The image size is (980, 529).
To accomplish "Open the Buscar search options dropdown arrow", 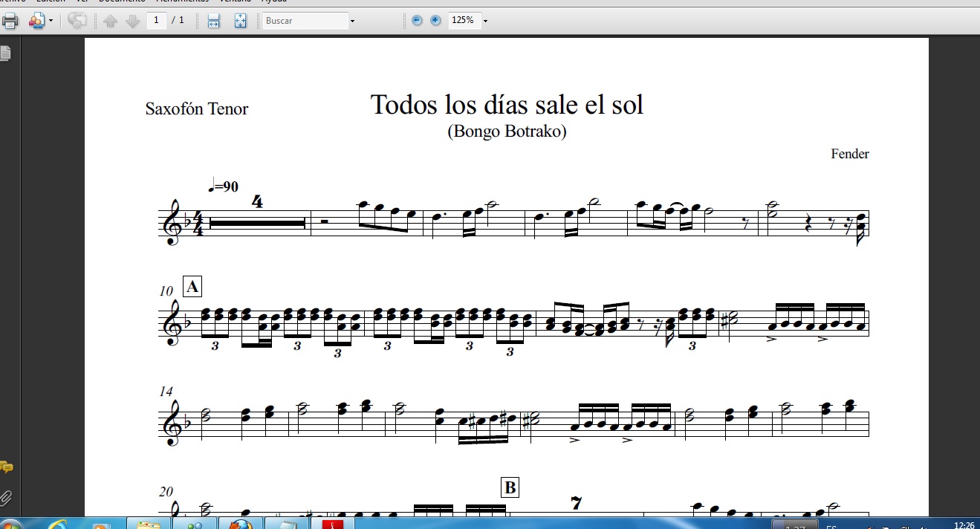I will (x=352, y=22).
